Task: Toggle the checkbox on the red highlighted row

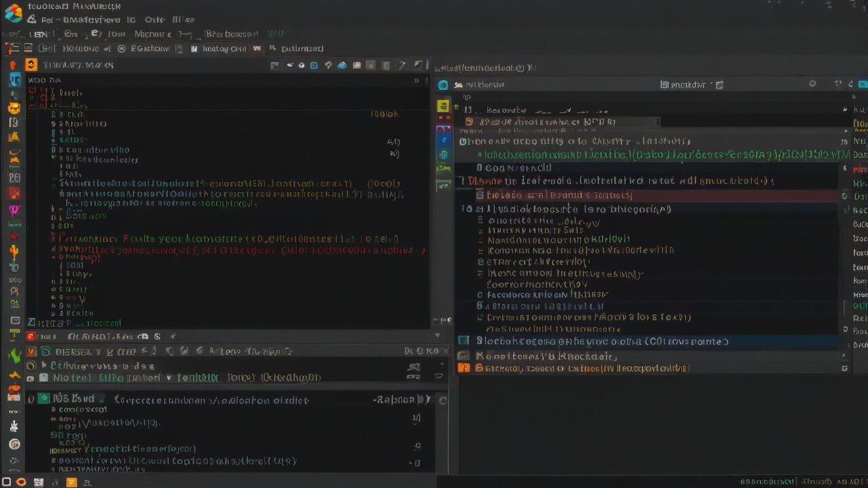Action: (x=480, y=195)
